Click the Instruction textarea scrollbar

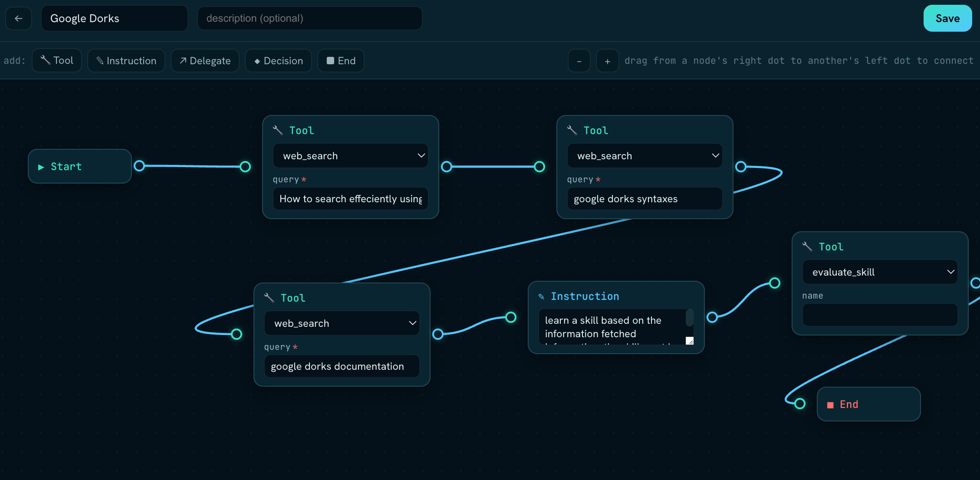coord(689,318)
